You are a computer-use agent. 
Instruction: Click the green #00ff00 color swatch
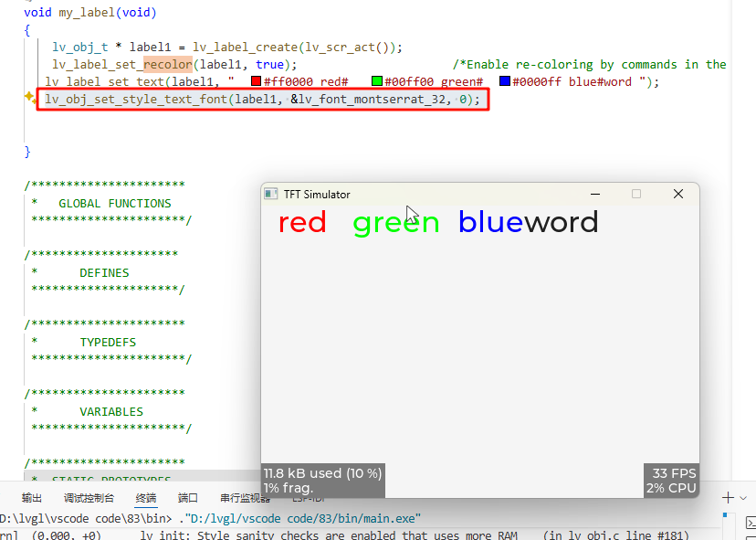376,81
